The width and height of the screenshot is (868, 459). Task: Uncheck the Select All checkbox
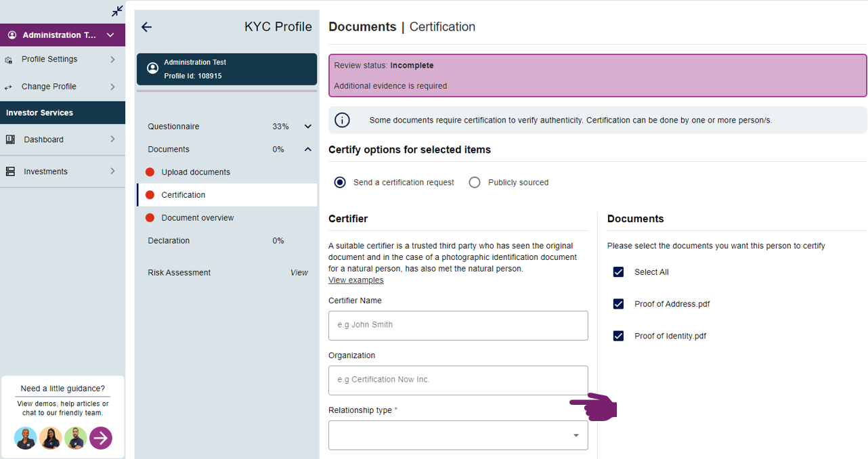(x=618, y=272)
